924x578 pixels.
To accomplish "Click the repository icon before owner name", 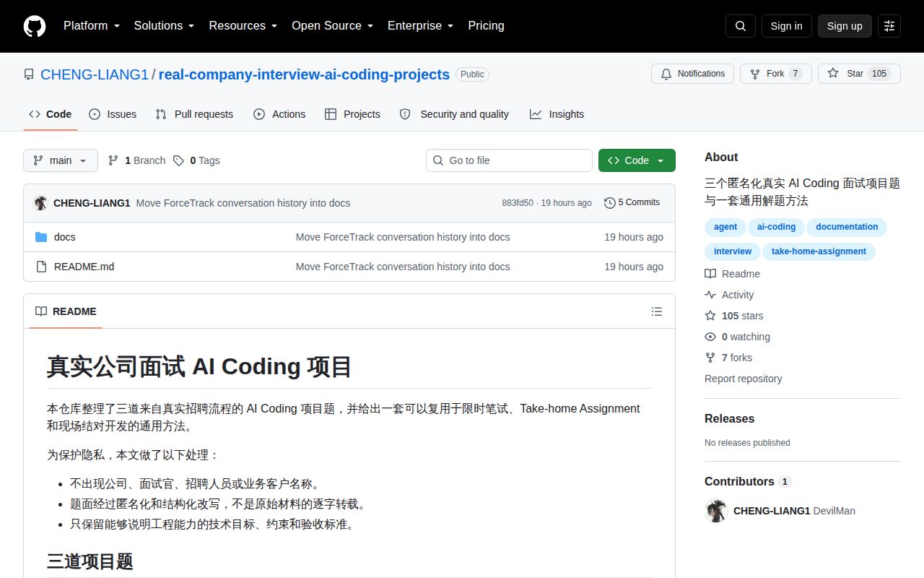I will (29, 74).
